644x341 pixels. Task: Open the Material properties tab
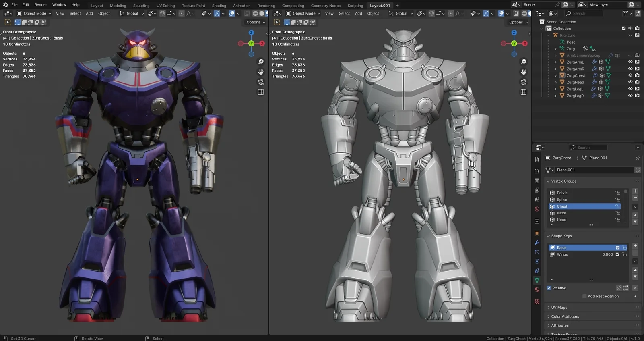537,290
